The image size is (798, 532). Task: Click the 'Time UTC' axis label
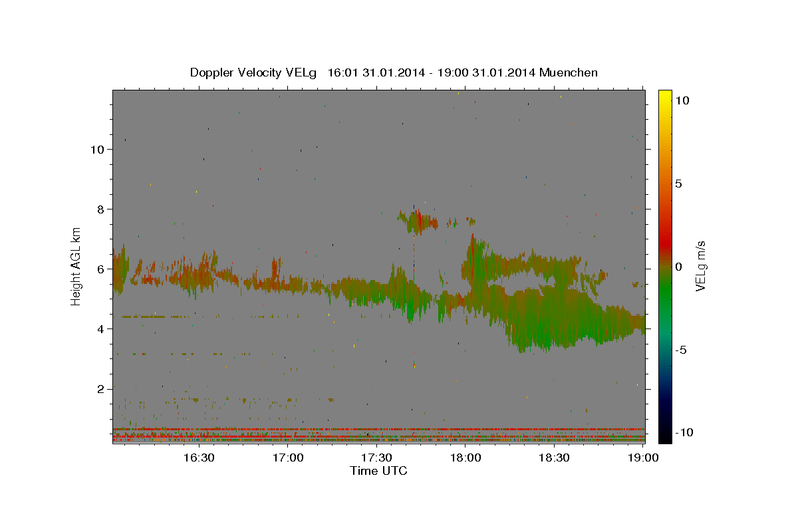pyautogui.click(x=378, y=471)
